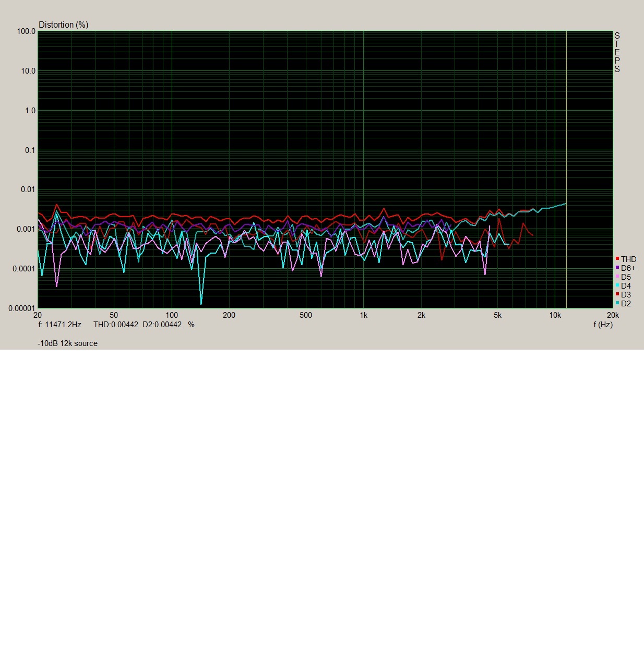Select the D2 legend label
644x668 pixels.
coord(626,304)
